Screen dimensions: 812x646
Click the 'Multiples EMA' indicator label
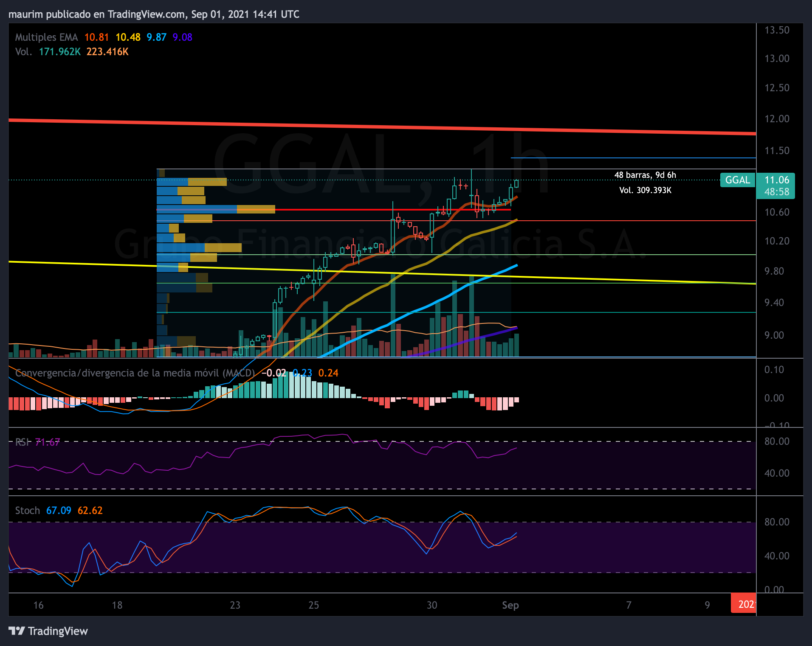pos(47,37)
